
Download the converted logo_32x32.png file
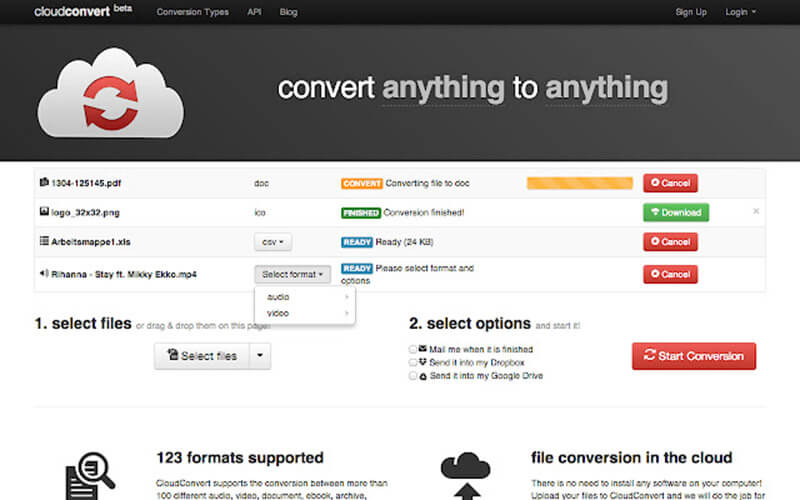point(675,212)
